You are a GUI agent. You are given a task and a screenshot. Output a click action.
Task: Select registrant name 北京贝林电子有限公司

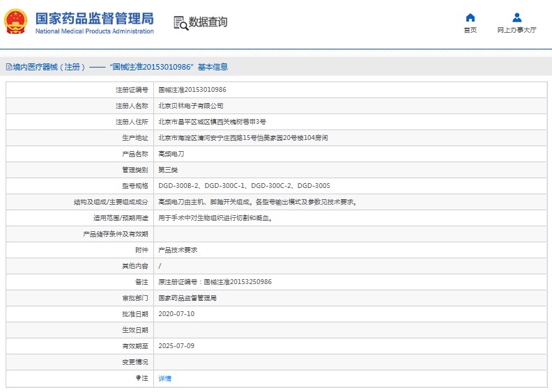click(191, 106)
